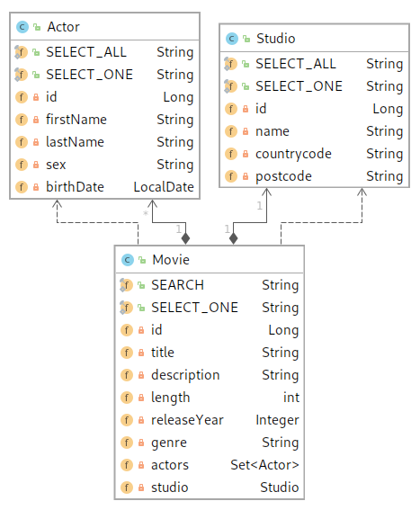The width and height of the screenshot is (420, 510).
Task: Select the composition diamond linking to Studio
Action: (233, 238)
